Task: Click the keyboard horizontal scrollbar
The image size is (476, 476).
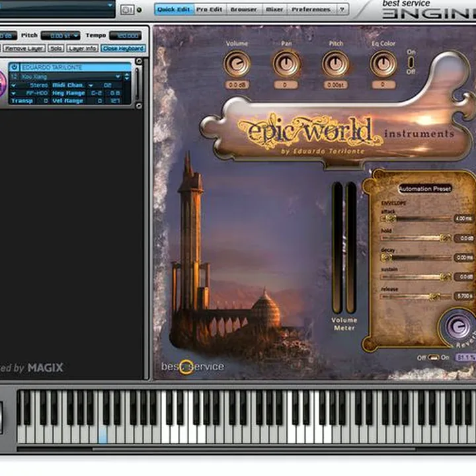Action: 253,449
